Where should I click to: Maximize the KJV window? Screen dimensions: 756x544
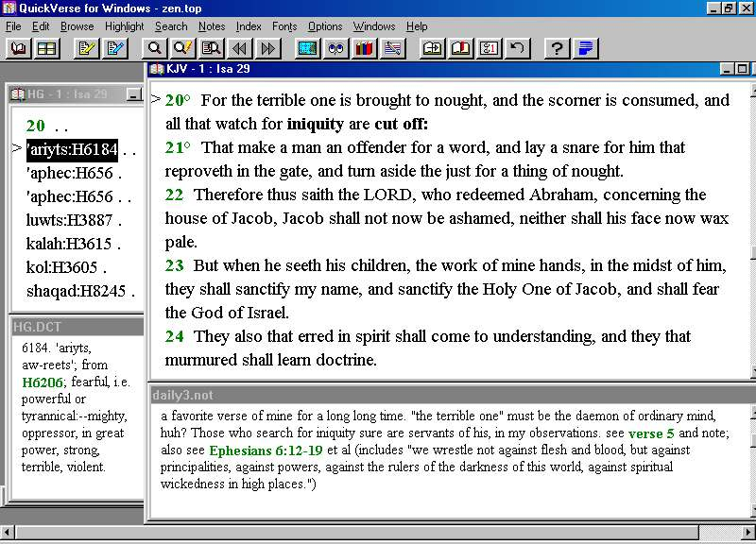pos(742,69)
